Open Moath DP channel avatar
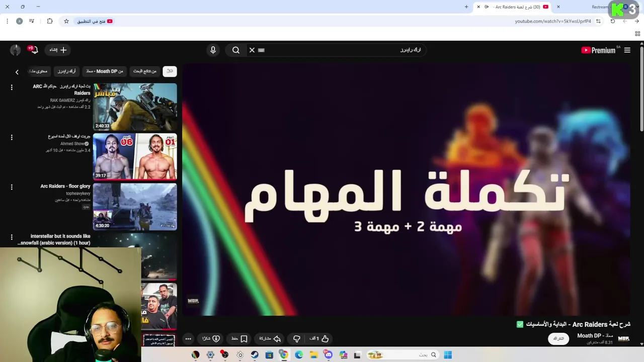Image resolution: width=644 pixels, height=362 pixels. point(624,338)
